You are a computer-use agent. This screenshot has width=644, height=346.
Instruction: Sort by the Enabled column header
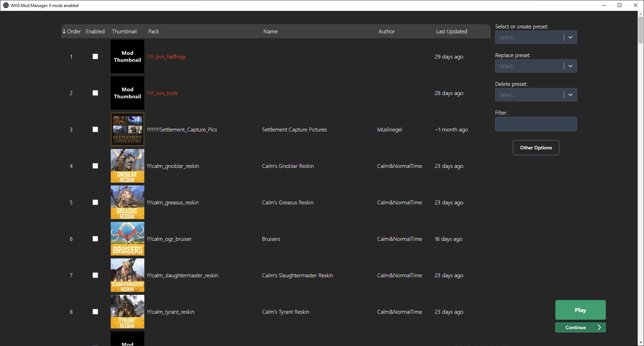coord(95,32)
